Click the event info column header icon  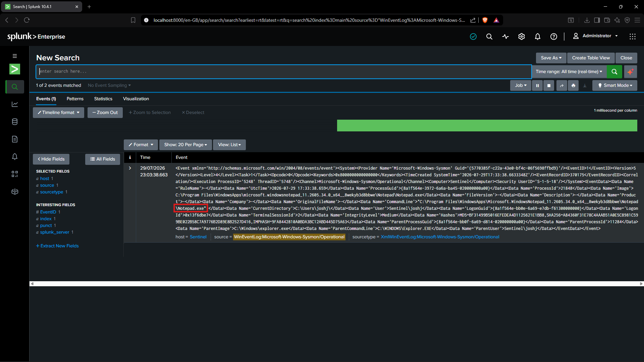coord(130,157)
